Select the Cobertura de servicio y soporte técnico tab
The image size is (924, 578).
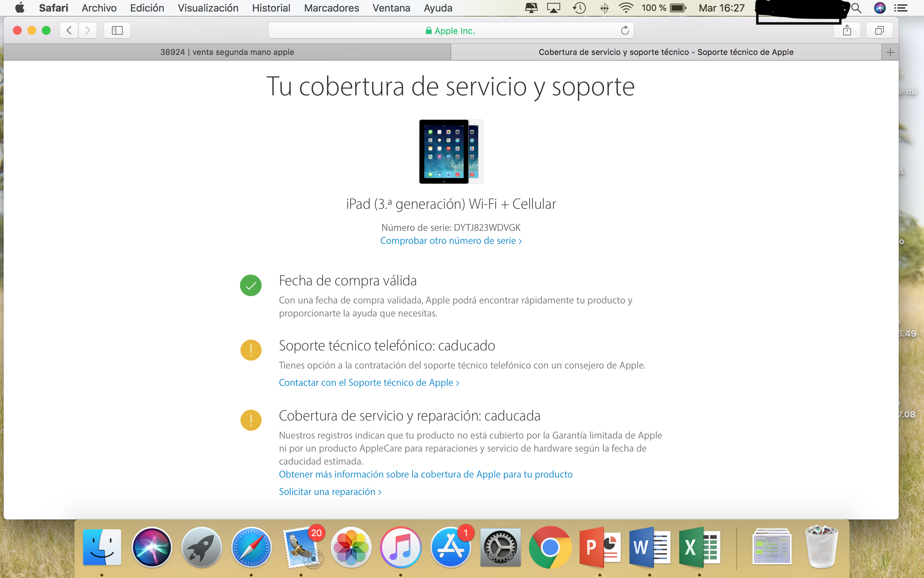tap(666, 52)
